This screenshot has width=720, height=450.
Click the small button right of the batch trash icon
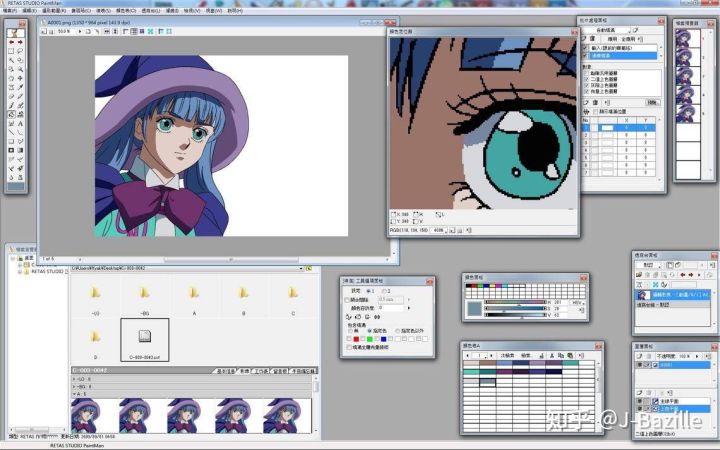[608, 102]
